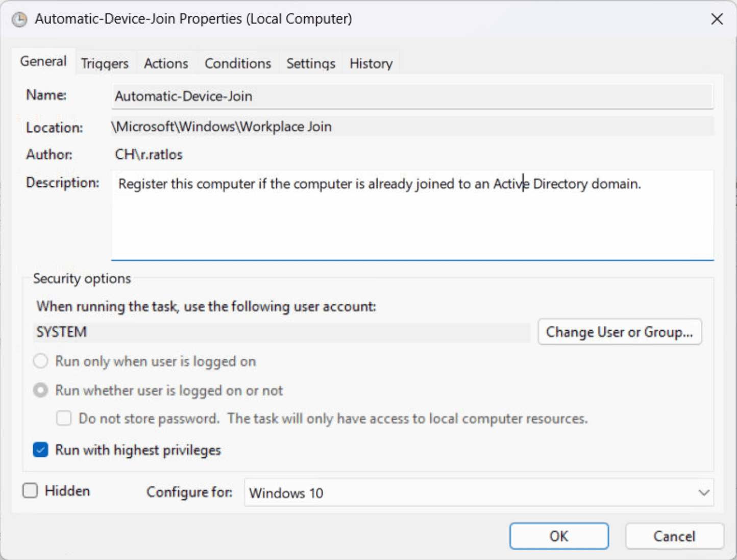This screenshot has height=560, width=737.
Task: Select Run whether user is logged on or not
Action: (40, 390)
